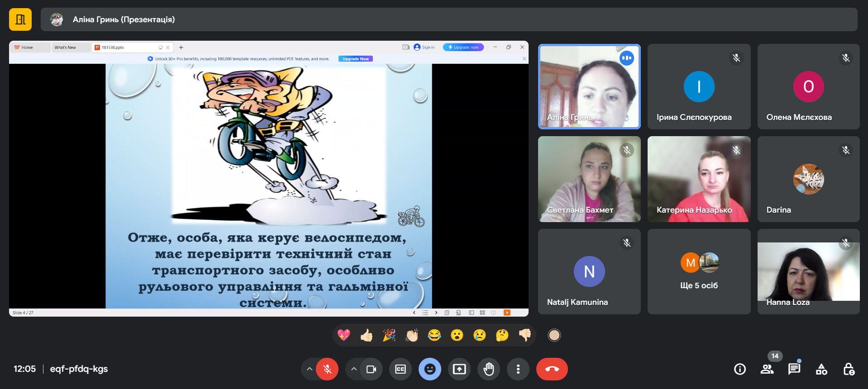Screen dimensions: 868x389
Task: Open the raise hand control
Action: point(489,369)
